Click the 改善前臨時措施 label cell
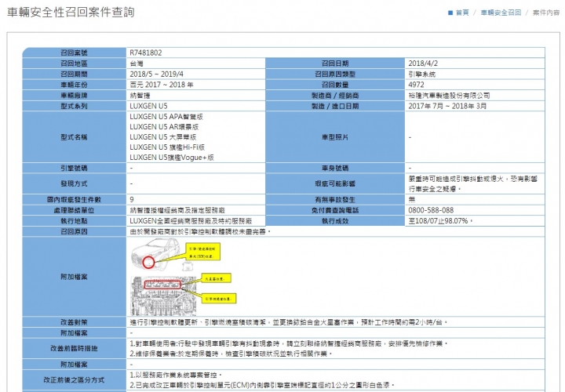 [75, 348]
